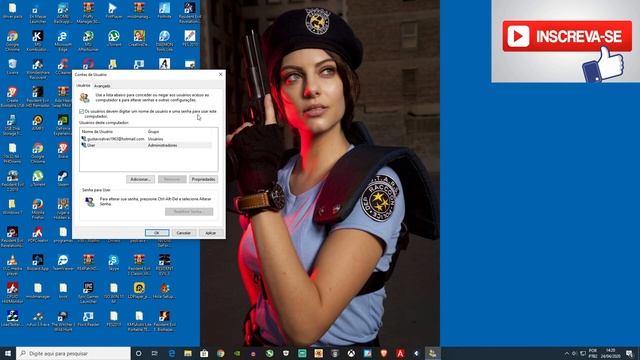Screen dimensions: 640x360
Task: Open the Epic Games Launcher desktop shortcut
Action: [88, 292]
